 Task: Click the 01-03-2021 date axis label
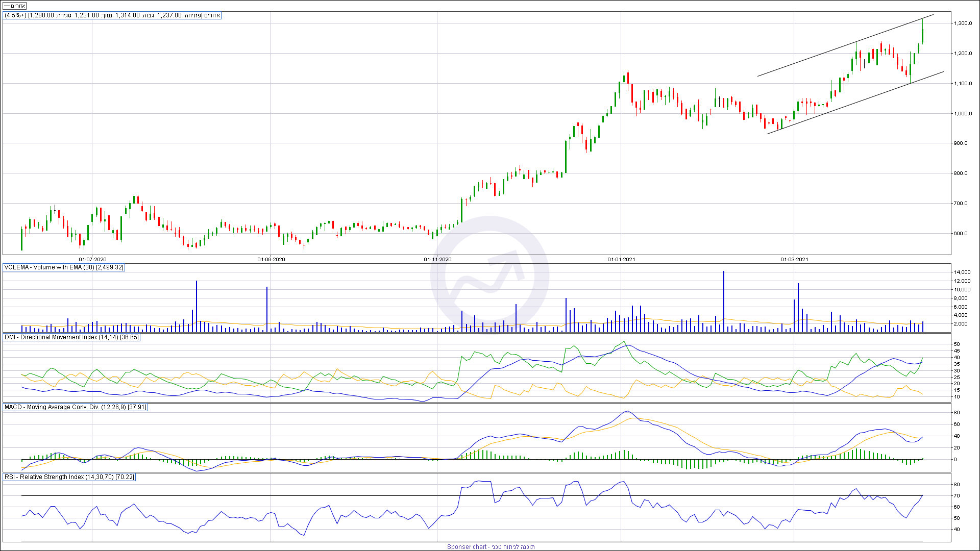pos(794,260)
